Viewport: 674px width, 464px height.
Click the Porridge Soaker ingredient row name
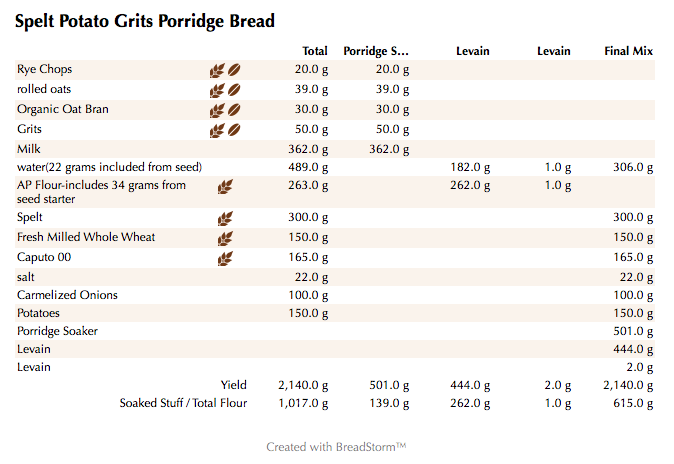pos(57,331)
